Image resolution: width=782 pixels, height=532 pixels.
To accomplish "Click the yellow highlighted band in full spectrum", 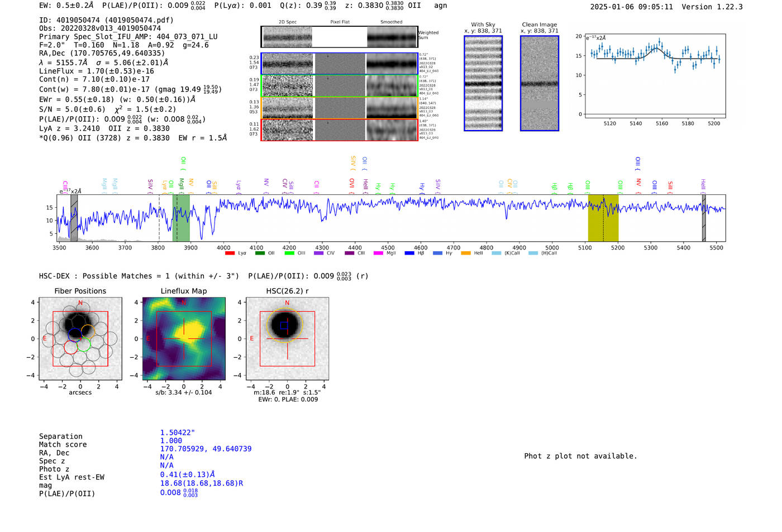I will pyautogui.click(x=603, y=218).
